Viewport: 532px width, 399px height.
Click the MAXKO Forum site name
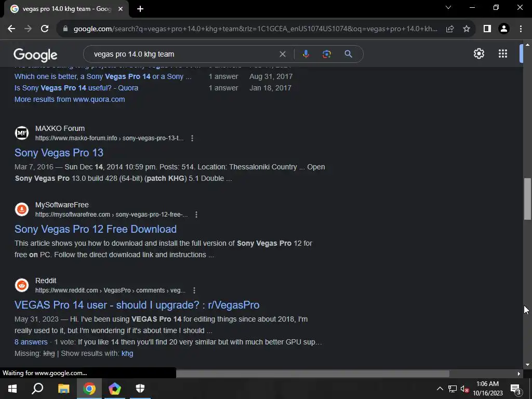pyautogui.click(x=60, y=129)
